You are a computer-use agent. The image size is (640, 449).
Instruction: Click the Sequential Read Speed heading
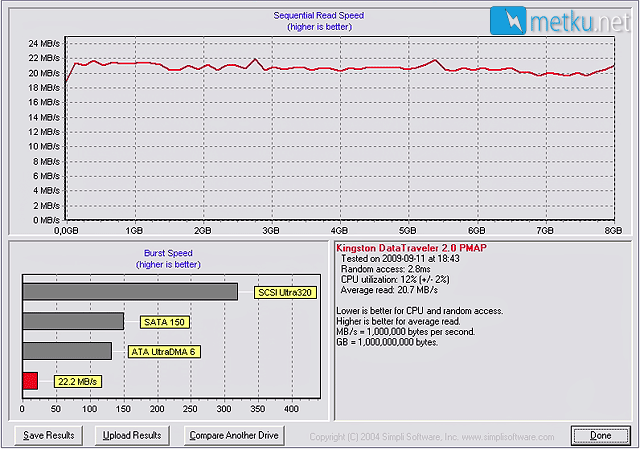(319, 16)
